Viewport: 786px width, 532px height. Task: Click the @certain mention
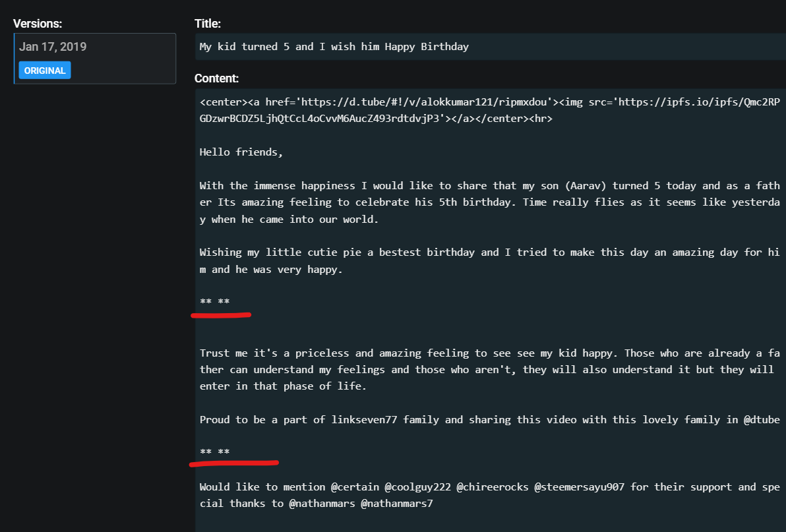pyautogui.click(x=354, y=487)
